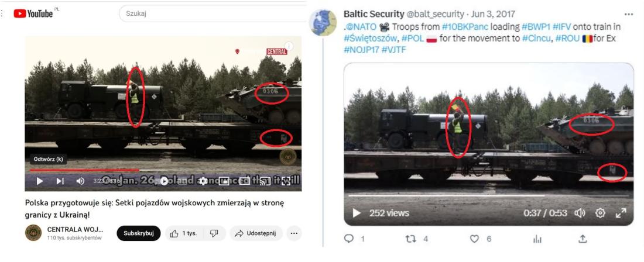Open tweet options three-dot menu
Viewport: 644px width, 262px height.
[x=628, y=14]
